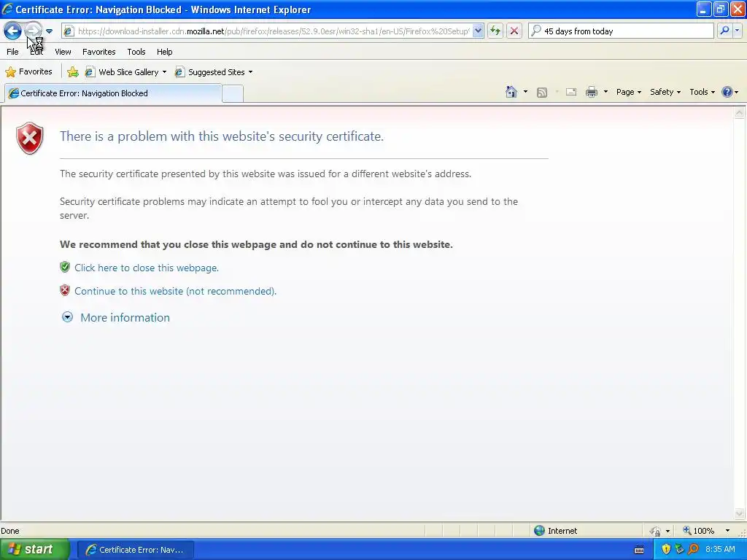Open the Tools menu in menu bar

[x=136, y=52]
